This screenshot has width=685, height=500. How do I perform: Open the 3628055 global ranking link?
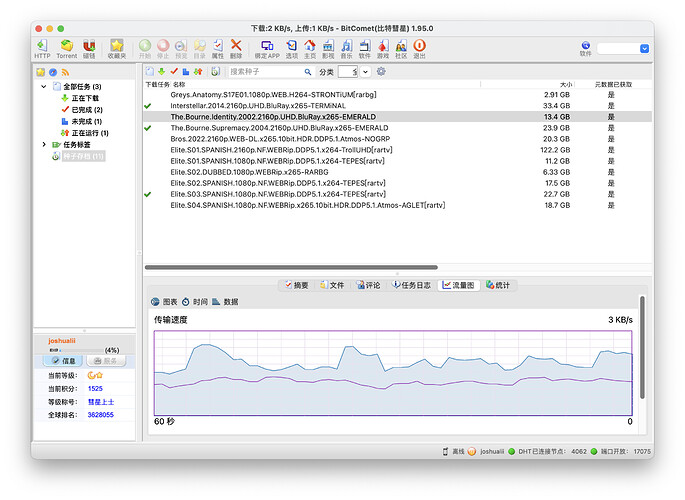coord(100,415)
